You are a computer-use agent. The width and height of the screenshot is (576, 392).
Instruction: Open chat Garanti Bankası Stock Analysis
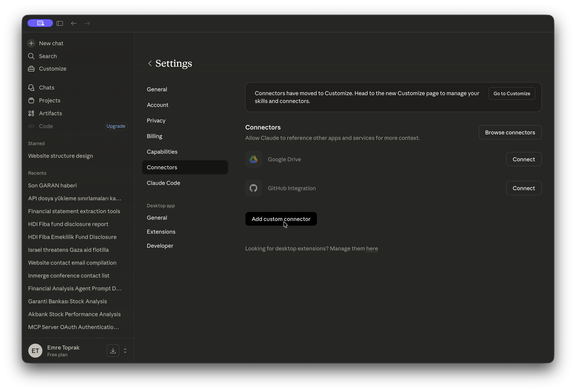pos(68,301)
